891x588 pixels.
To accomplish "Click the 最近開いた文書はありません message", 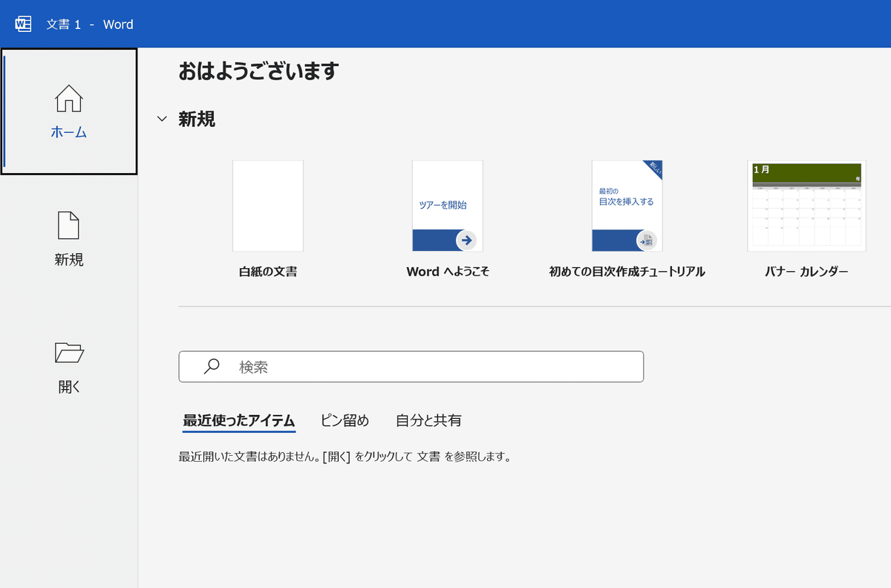I will tap(345, 457).
